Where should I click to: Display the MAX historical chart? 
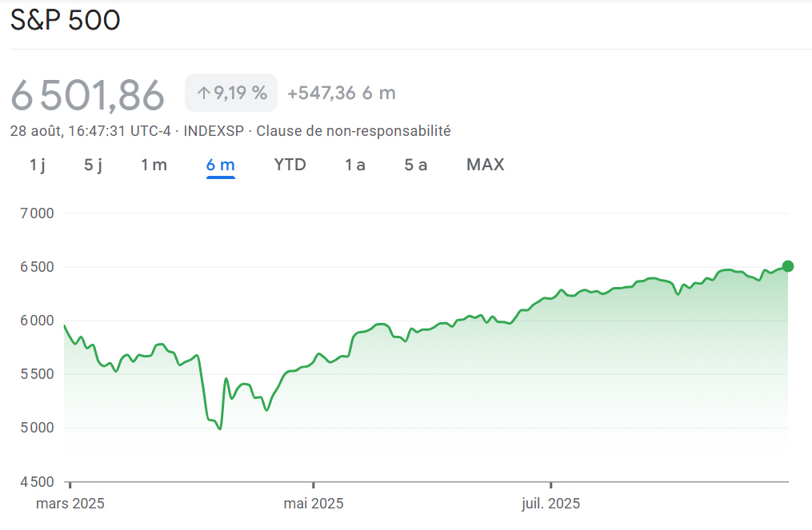485,165
